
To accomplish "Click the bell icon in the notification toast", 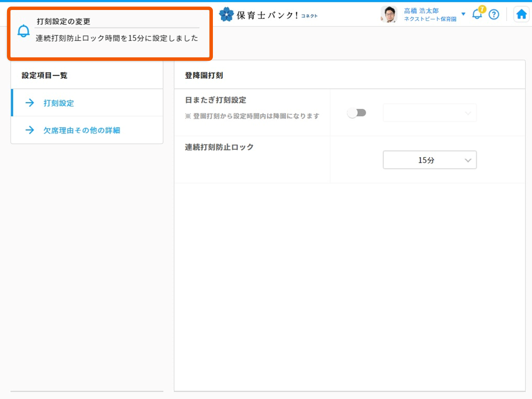I will [x=23, y=31].
